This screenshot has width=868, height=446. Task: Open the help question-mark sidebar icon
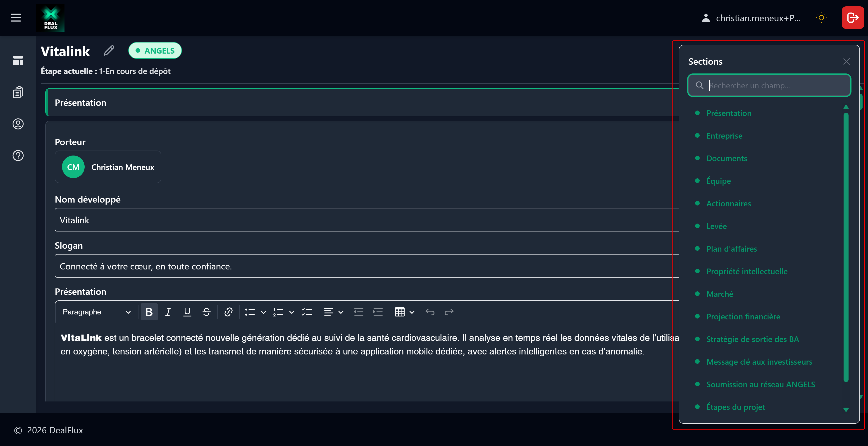coord(18,156)
